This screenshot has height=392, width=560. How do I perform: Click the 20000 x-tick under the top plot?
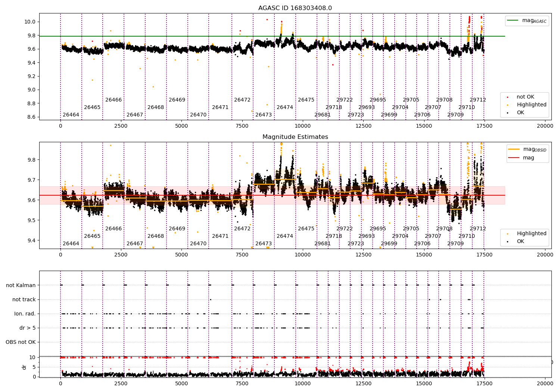(x=545, y=126)
